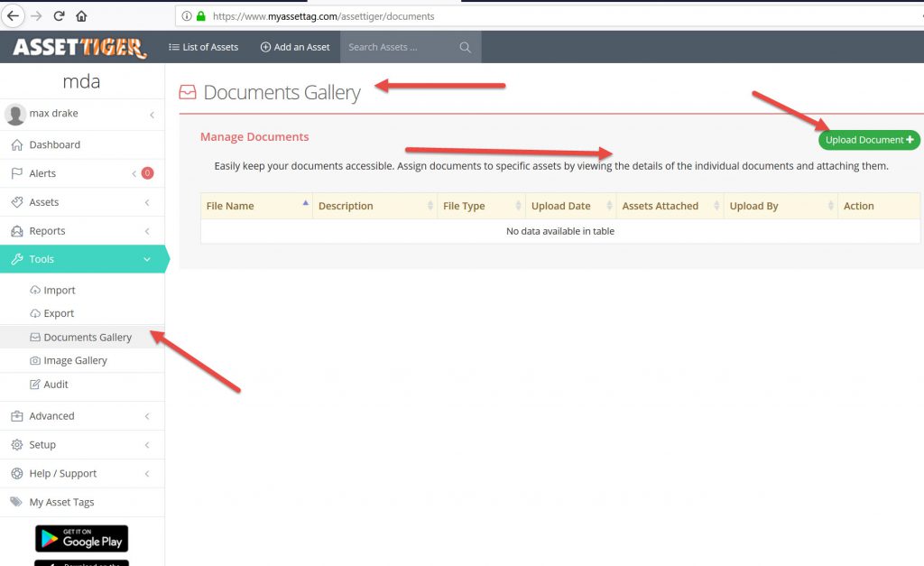Viewport: 924px width, 566px height.
Task: Type in the Search Assets field
Action: tap(397, 47)
